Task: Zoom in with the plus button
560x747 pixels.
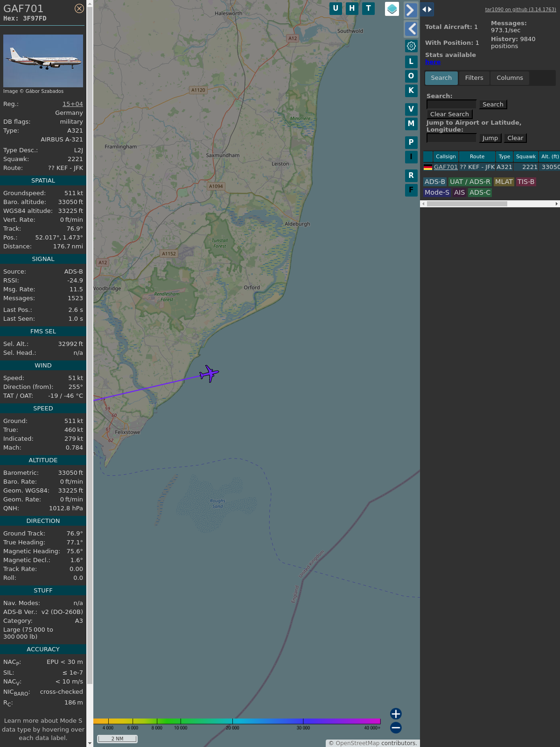Action: click(x=396, y=714)
